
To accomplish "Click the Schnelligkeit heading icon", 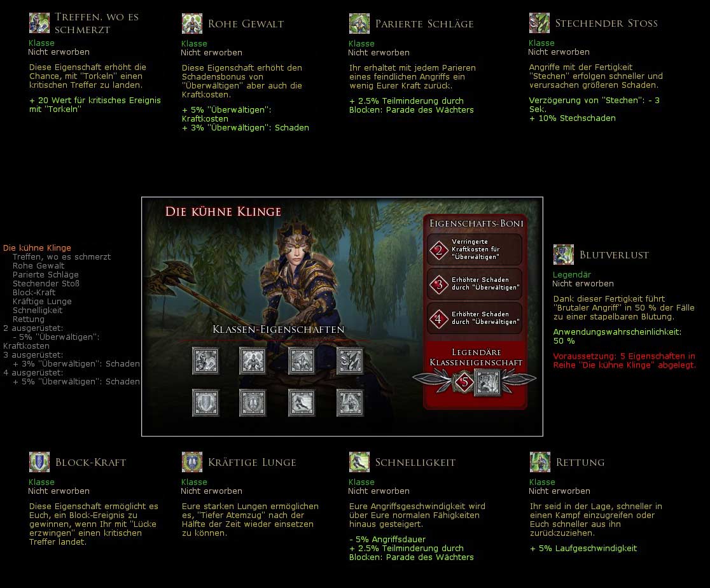I will click(x=359, y=462).
